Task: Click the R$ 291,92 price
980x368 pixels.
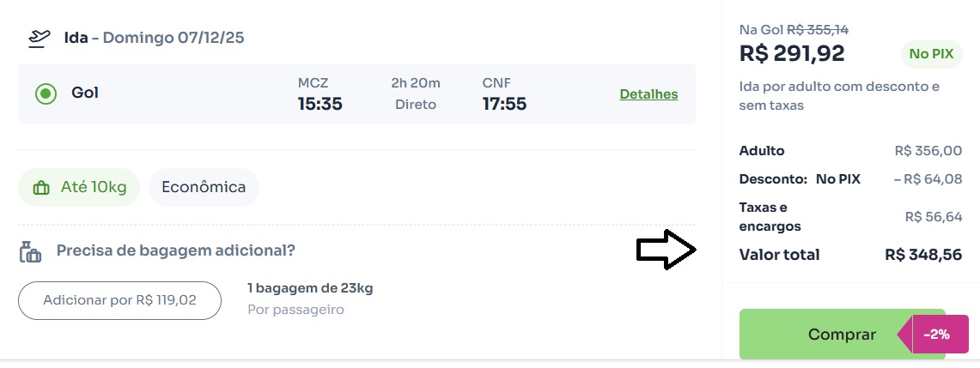Action: click(x=792, y=53)
